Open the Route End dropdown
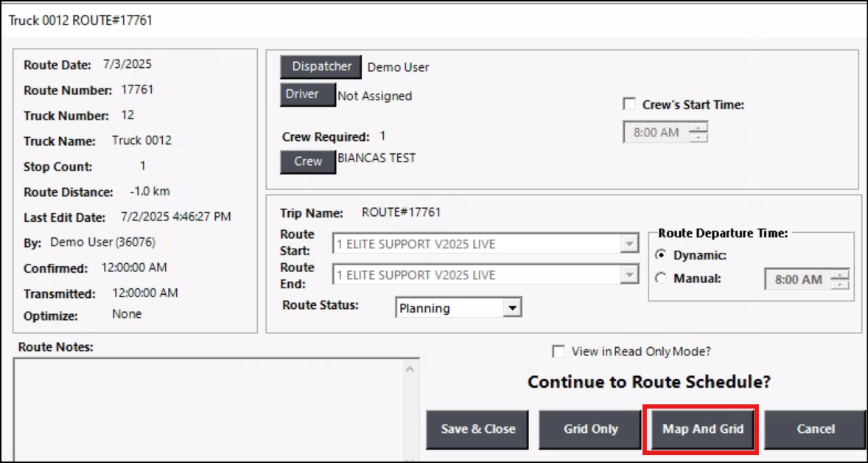Screen dimensions: 868x463 click(629, 275)
